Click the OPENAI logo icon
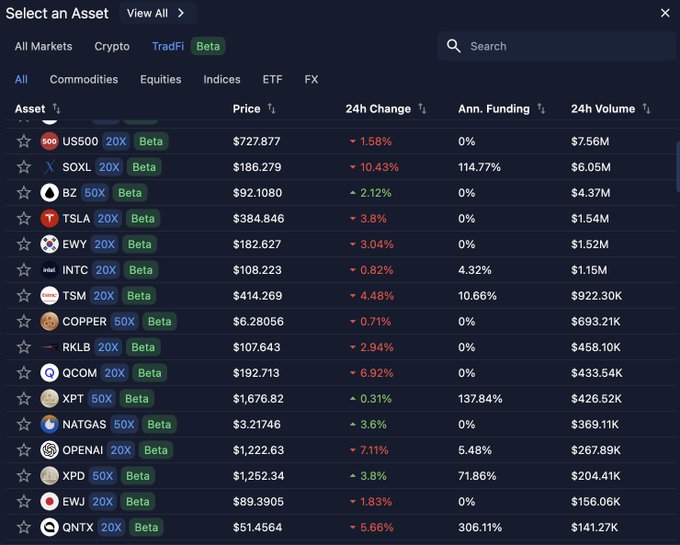The image size is (680, 545). click(x=49, y=450)
